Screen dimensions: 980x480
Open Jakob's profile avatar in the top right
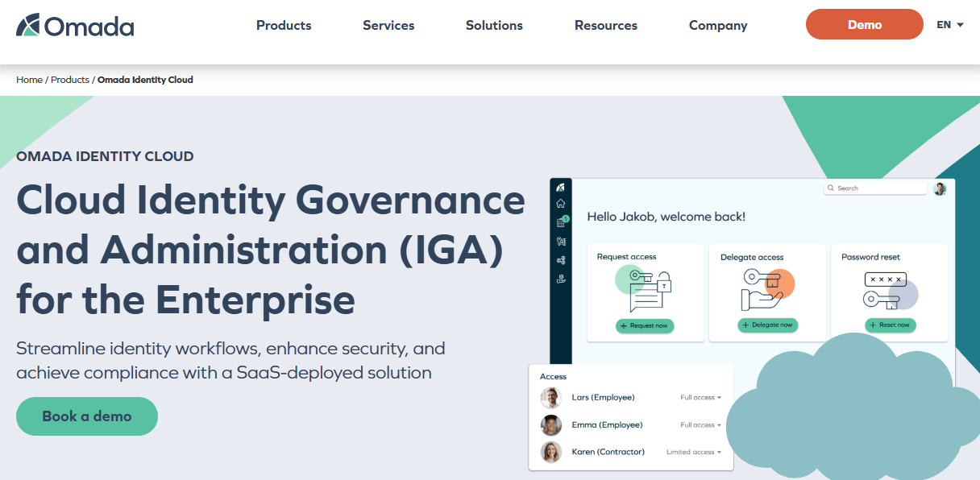pos(940,188)
